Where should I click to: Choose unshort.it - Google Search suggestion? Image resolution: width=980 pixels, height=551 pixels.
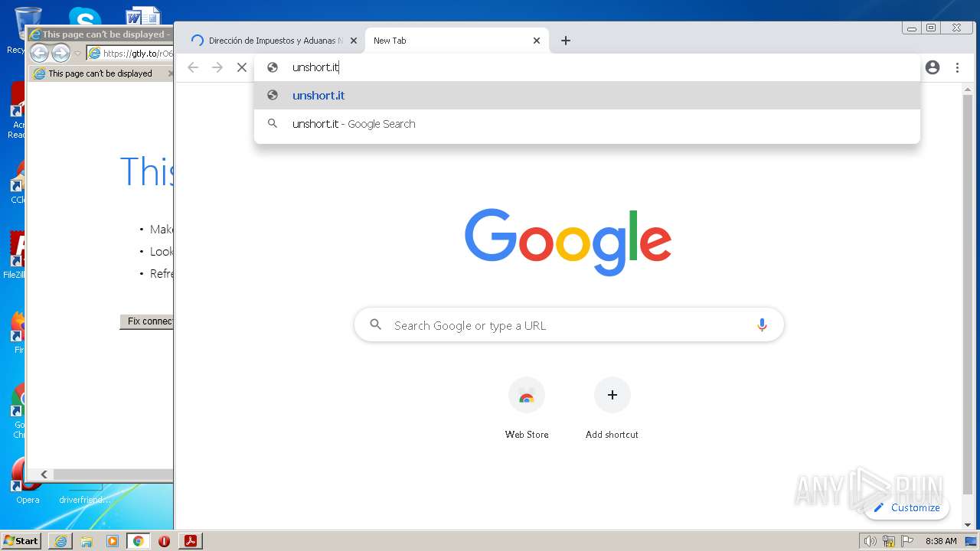click(586, 124)
